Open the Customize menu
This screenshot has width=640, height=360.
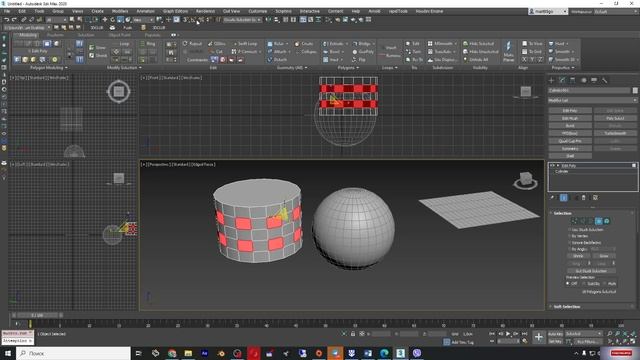pyautogui.click(x=258, y=11)
